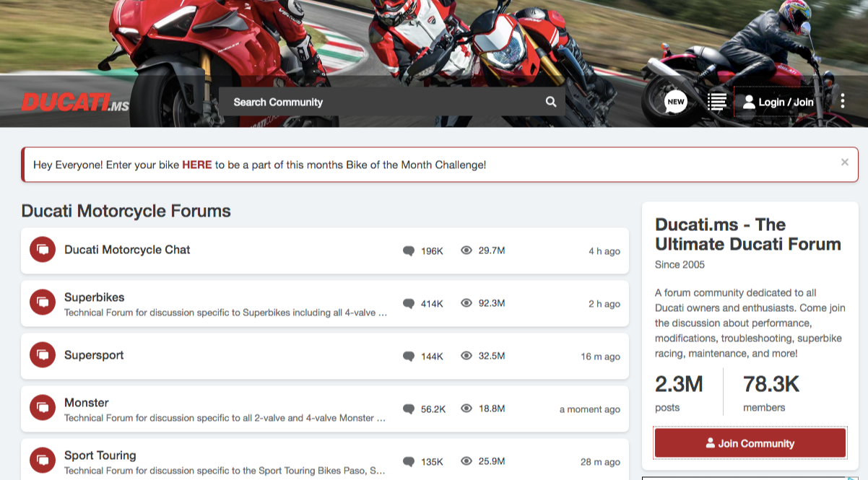Click the Ducati Motorcycle Chat forum icon

pos(43,250)
